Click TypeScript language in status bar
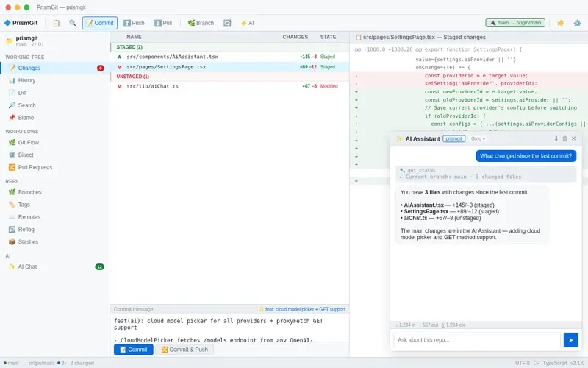Screen dimensions: 588x368 pyautogui.click(x=555, y=363)
